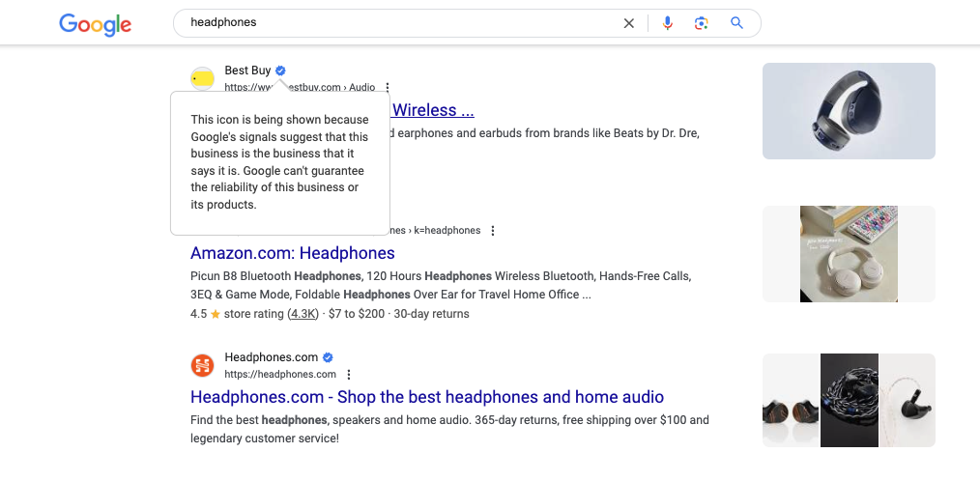
Task: Open the dark over-ear headphones thumbnail
Action: point(849,110)
